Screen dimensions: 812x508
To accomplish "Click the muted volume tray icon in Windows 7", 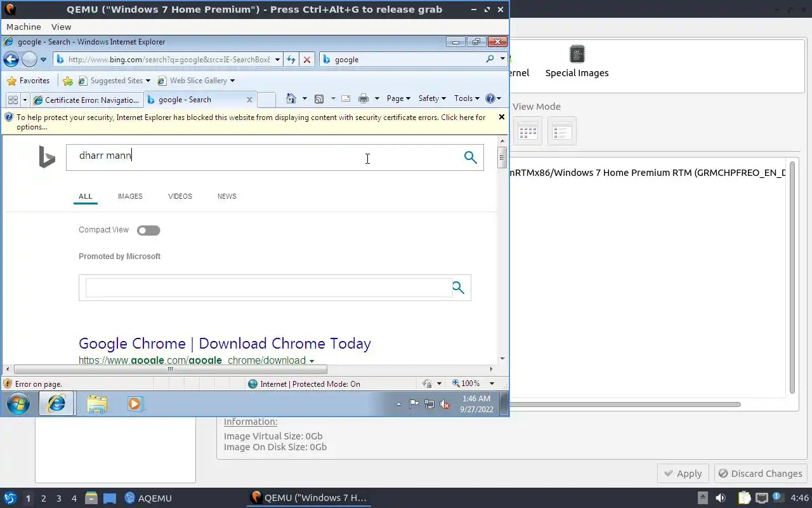I will 445,404.
